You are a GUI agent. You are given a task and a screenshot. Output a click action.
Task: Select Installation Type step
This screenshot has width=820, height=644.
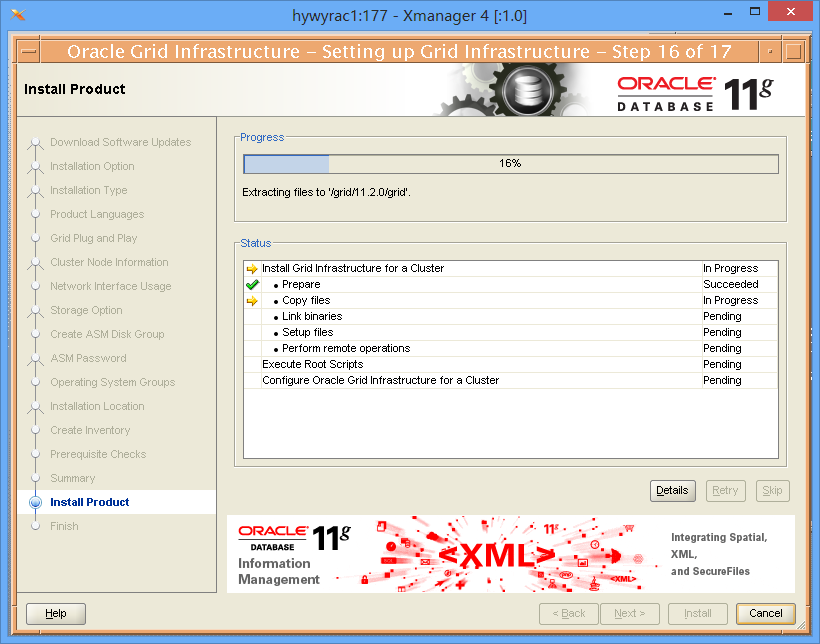88,190
